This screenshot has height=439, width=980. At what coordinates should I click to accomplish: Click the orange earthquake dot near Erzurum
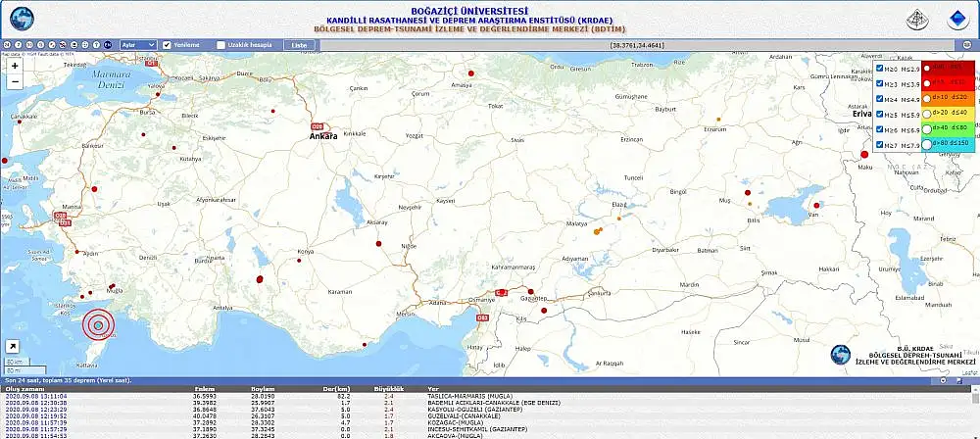coord(718,119)
